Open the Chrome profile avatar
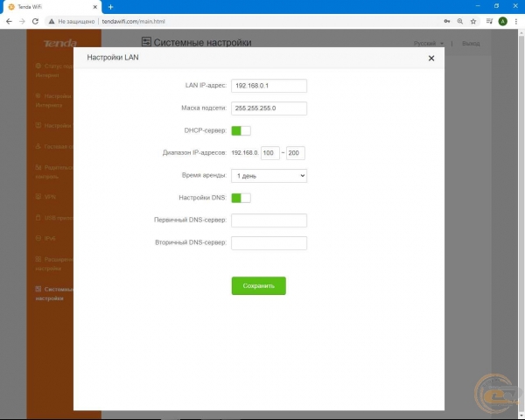The image size is (525, 420). (x=502, y=21)
